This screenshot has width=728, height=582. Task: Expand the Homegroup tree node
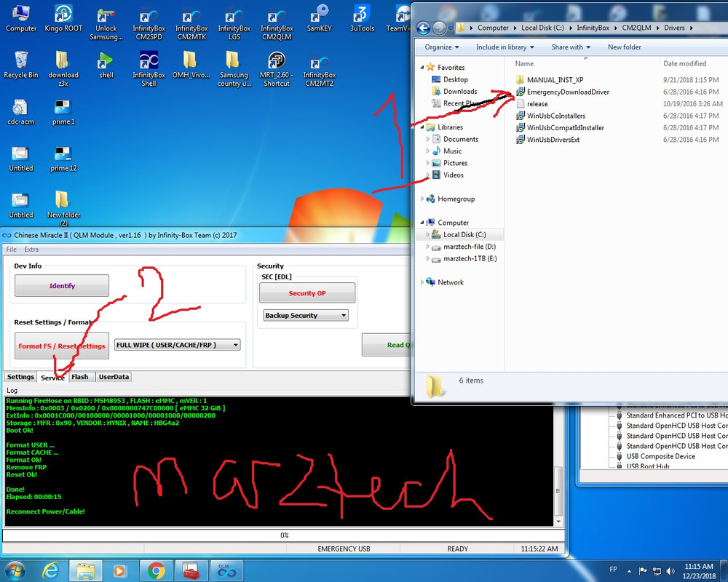click(x=422, y=199)
